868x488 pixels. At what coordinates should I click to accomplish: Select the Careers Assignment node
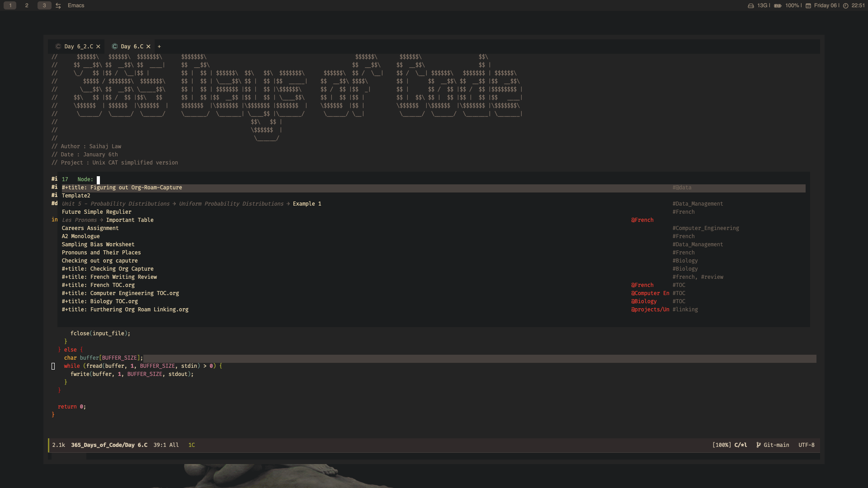click(90, 228)
